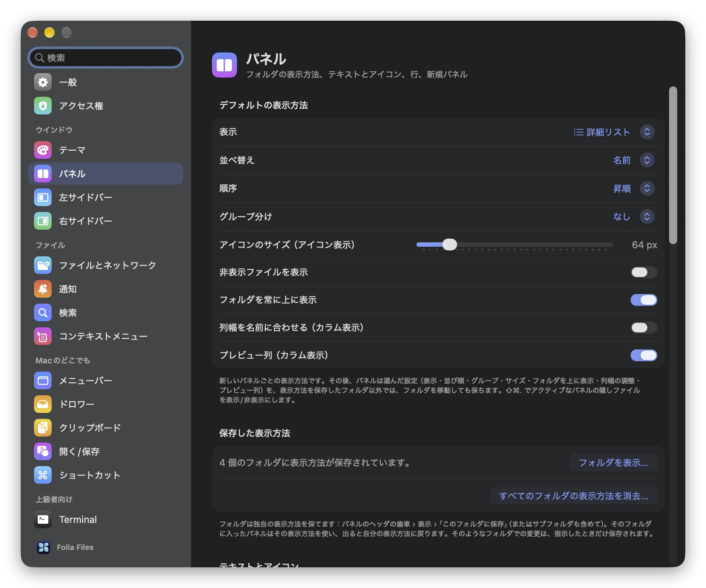Click the なし grouping value
The width and height of the screenshot is (706, 588).
point(622,216)
